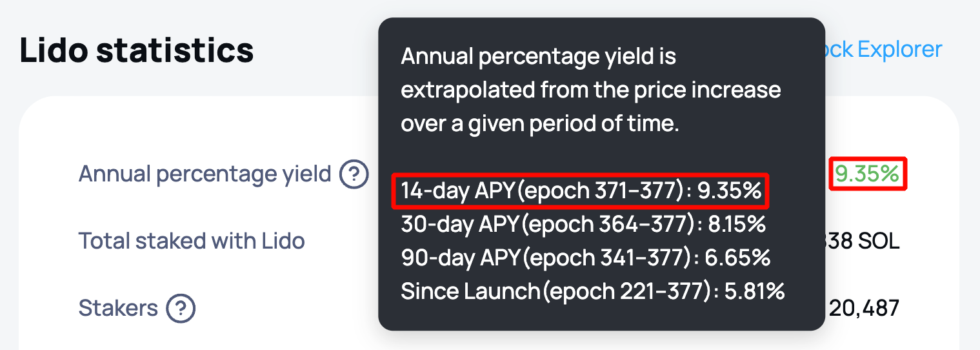Click tooltip line "extrapolated from the price increase"

[x=591, y=90]
